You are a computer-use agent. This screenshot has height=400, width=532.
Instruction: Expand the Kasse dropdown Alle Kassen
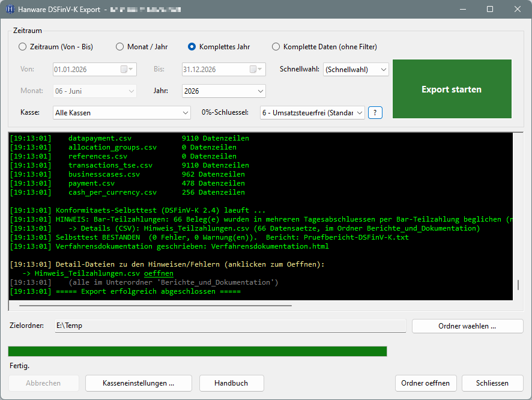pyautogui.click(x=121, y=113)
